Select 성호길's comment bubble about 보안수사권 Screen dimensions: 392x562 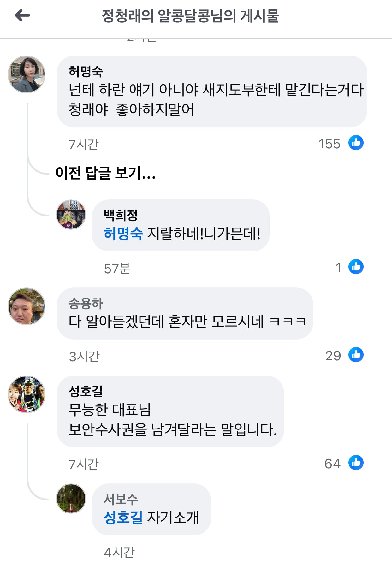(170, 411)
